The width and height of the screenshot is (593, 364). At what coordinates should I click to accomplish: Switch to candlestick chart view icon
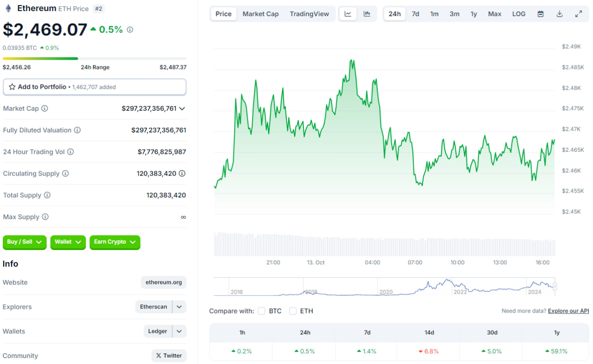[367, 14]
